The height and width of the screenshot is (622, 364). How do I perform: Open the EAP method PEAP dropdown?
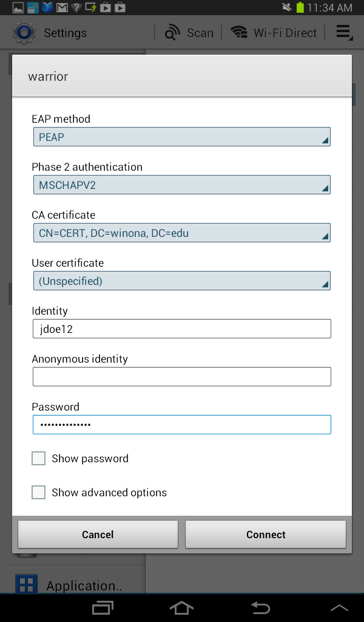tap(181, 137)
